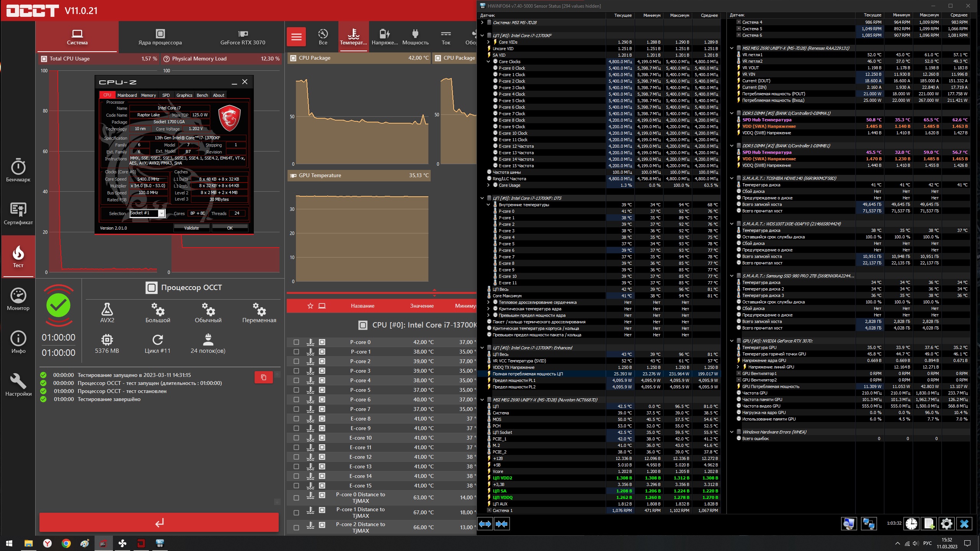Click the HWiNFO clock reset icon
Screen dimensions: 980x551
[x=911, y=523]
